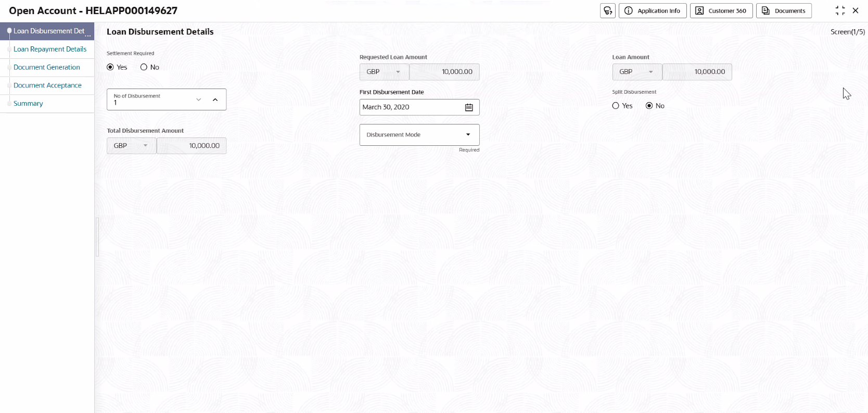Click the Loan Amount value field
868x413 pixels.
click(x=697, y=72)
